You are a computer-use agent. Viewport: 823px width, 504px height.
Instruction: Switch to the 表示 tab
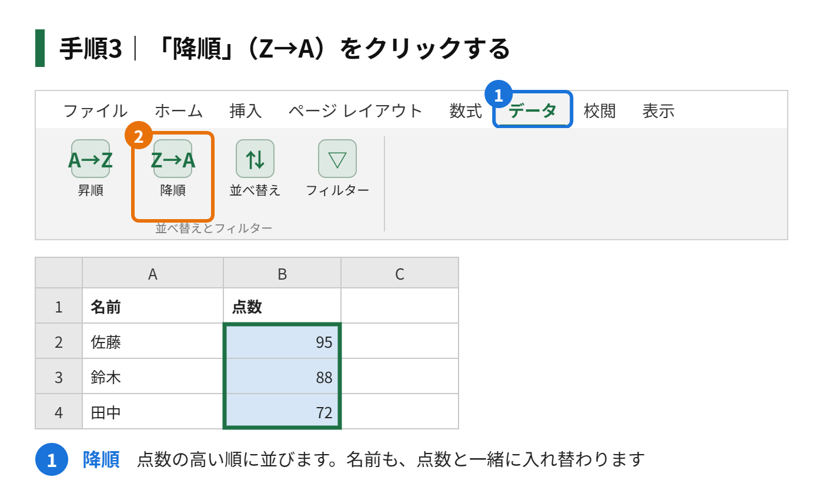[x=658, y=110]
